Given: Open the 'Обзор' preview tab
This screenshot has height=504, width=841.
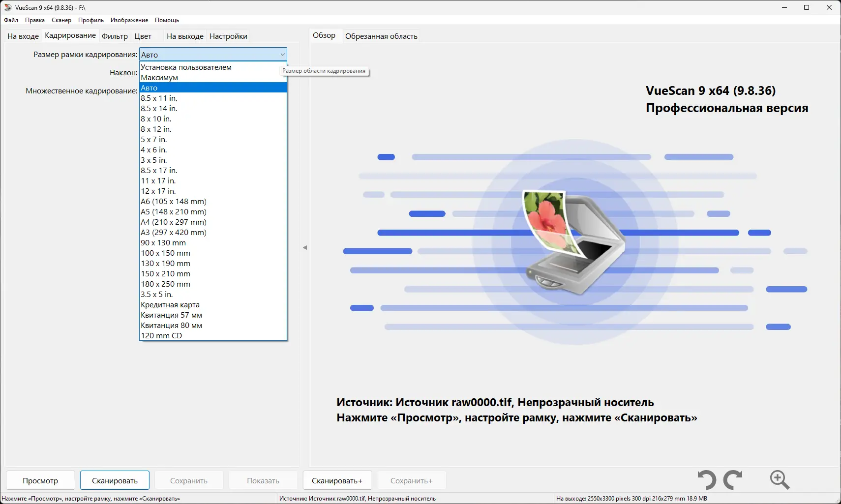Looking at the screenshot, I should point(324,35).
